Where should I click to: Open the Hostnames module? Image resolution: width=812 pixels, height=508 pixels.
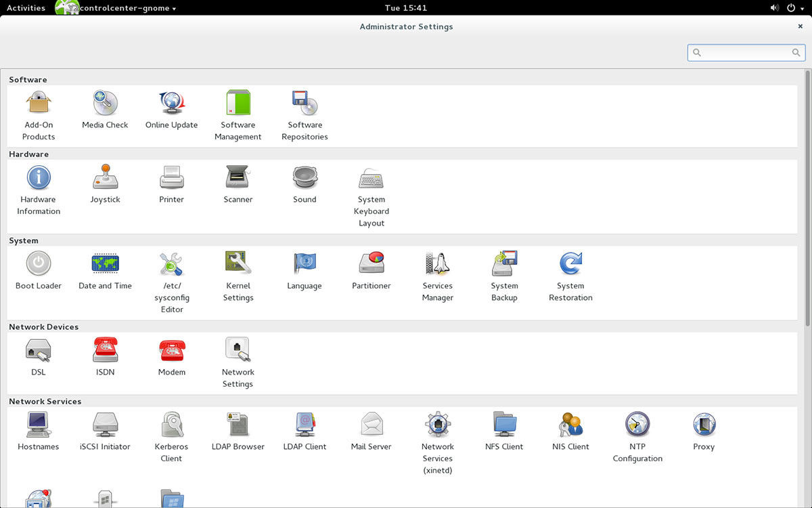[39, 431]
